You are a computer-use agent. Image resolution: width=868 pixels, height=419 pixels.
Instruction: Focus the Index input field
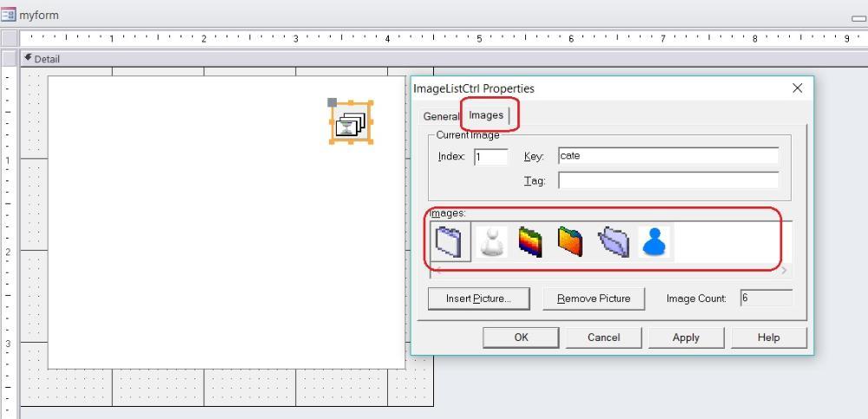click(491, 157)
